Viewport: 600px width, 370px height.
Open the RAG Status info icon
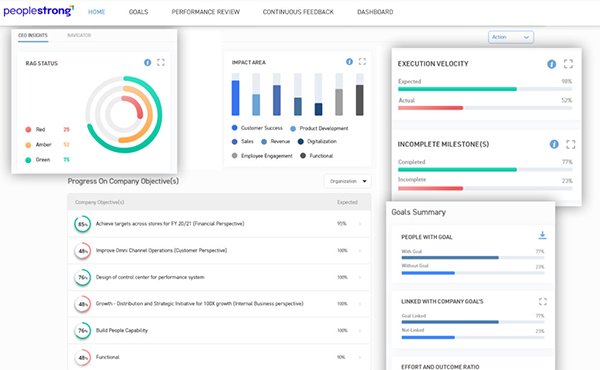tap(147, 62)
